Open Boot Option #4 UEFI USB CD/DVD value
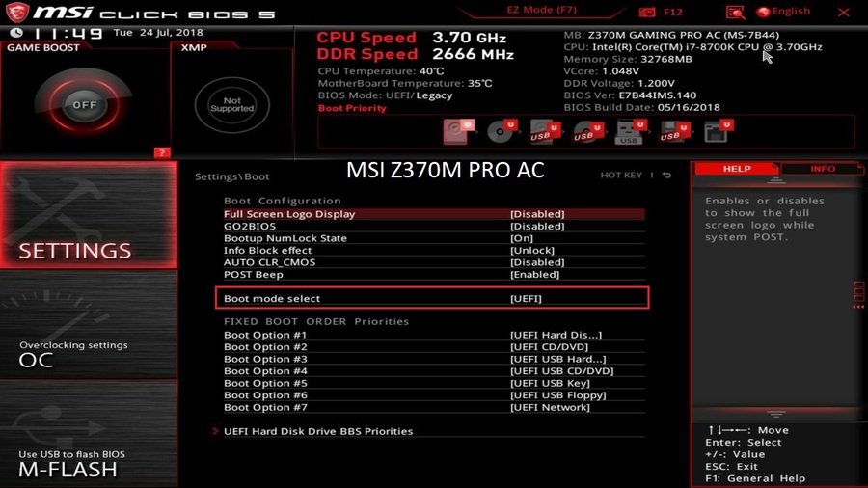868x488 pixels. coord(562,372)
